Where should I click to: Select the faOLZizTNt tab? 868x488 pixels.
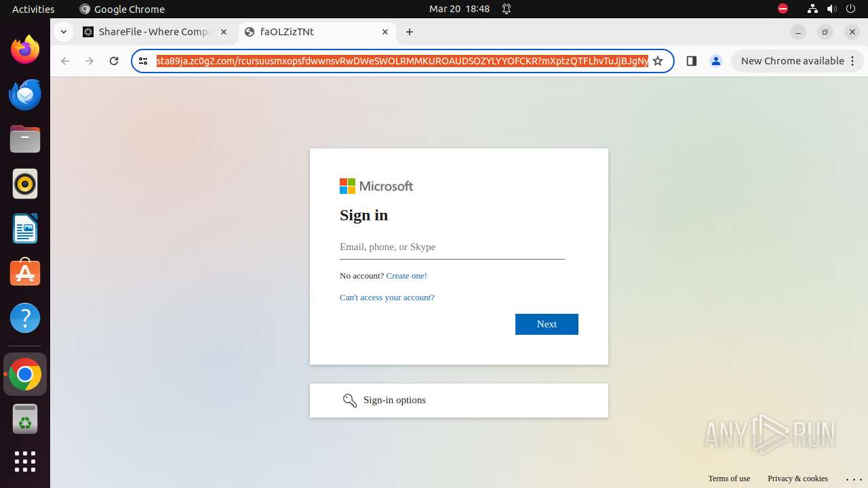click(x=317, y=32)
